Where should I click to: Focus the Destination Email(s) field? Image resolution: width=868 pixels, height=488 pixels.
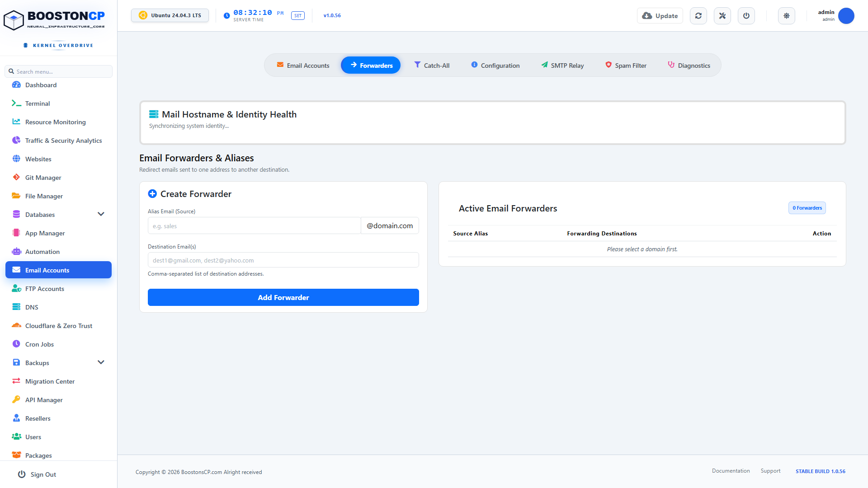coord(283,260)
